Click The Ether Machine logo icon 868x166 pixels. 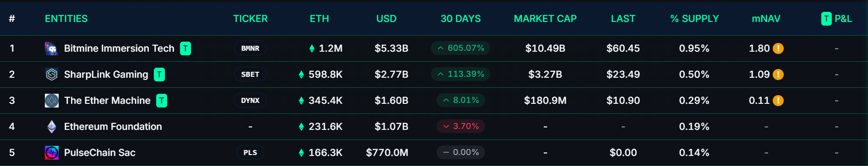tap(52, 101)
